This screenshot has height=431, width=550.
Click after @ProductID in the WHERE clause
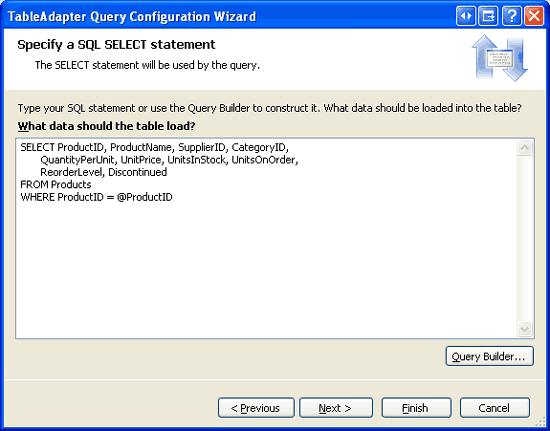pos(174,197)
